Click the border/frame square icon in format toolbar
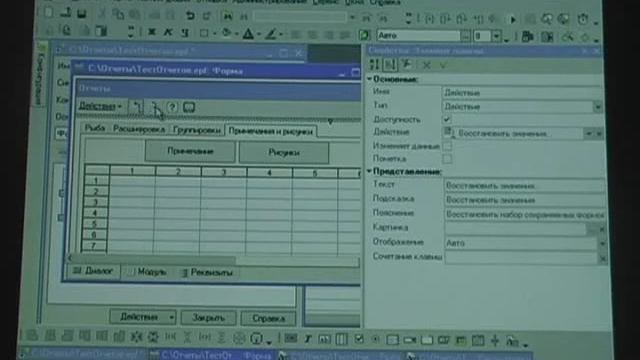 [x=204, y=33]
